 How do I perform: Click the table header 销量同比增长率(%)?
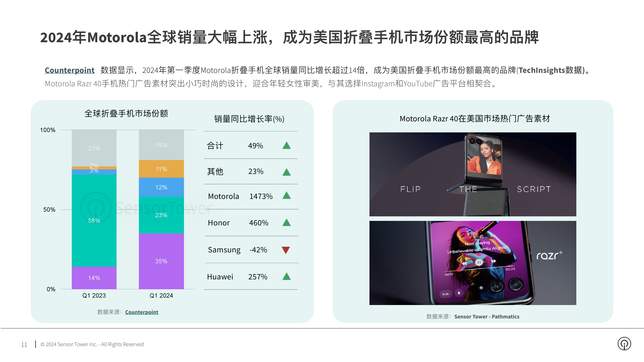pos(249,119)
